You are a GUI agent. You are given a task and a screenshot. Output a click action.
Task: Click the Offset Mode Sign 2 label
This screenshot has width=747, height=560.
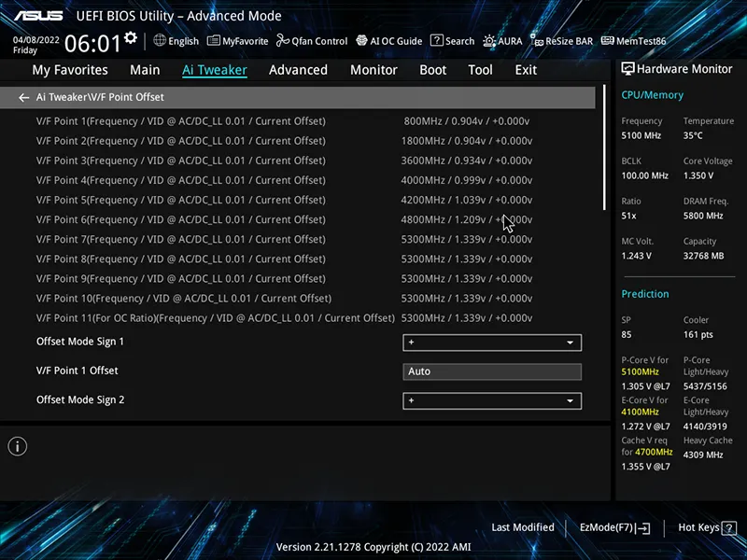(x=80, y=400)
